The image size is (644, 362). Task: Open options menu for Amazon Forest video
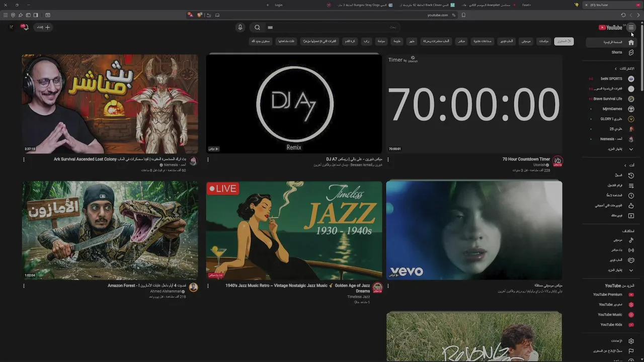(x=24, y=286)
